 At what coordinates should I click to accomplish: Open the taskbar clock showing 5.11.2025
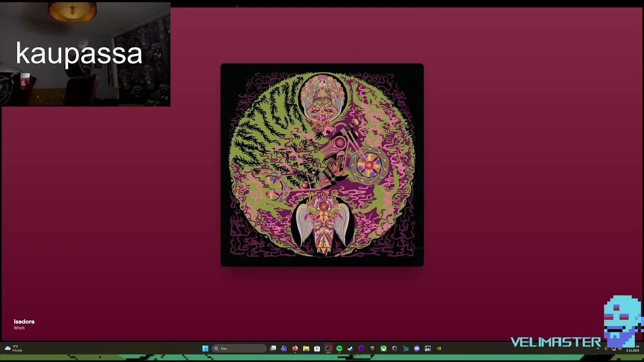point(632,348)
